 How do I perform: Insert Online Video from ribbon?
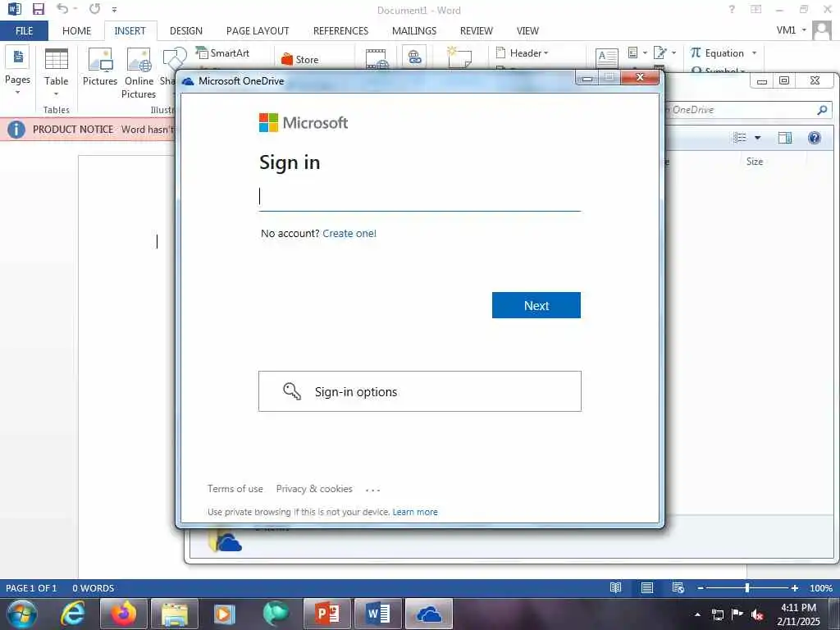[x=377, y=58]
